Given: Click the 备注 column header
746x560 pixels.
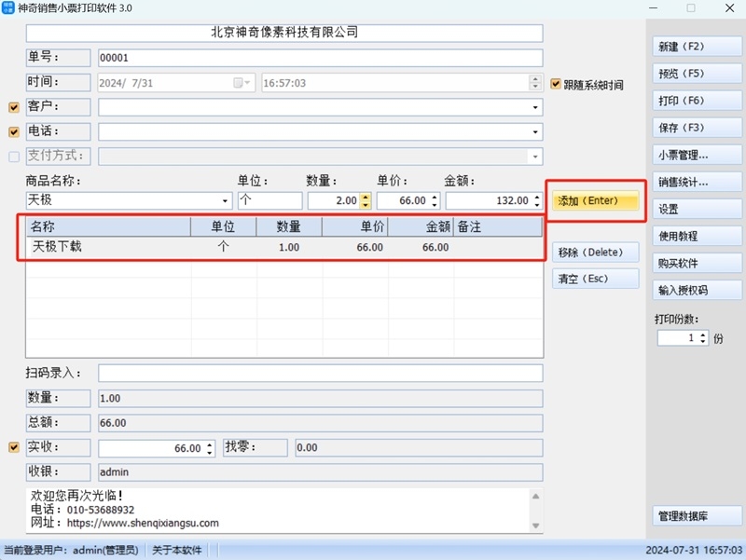Looking at the screenshot, I should pos(498,226).
